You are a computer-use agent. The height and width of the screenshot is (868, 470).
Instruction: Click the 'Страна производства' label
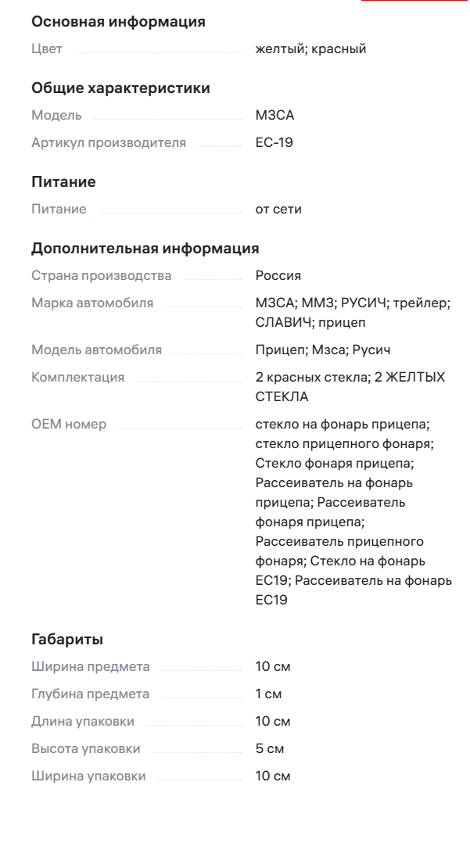(x=101, y=276)
